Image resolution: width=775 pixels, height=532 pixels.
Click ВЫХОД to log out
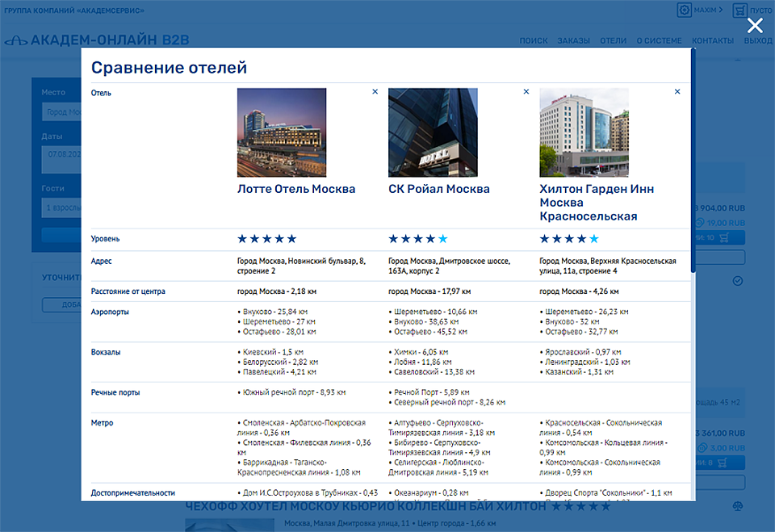tap(758, 40)
